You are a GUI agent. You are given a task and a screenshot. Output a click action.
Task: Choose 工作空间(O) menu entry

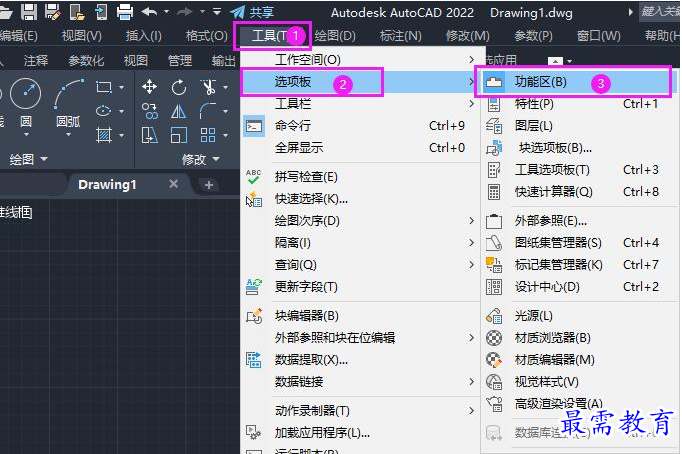point(360,60)
